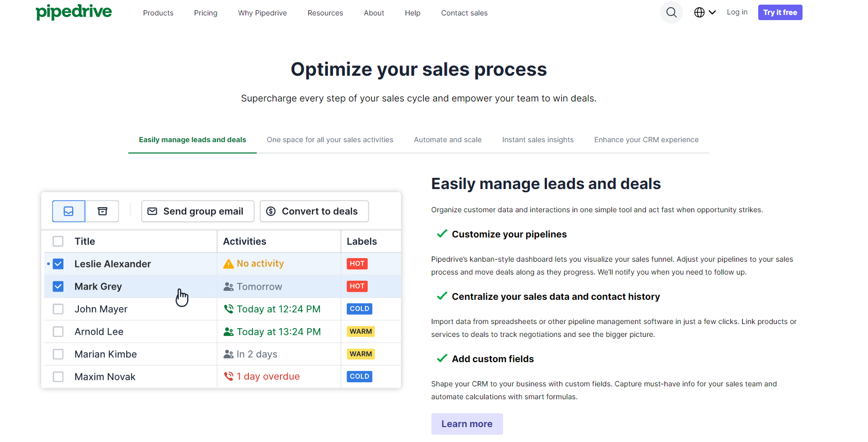868x442 pixels.
Task: Click the name Maxim Novak
Action: pyautogui.click(x=105, y=377)
